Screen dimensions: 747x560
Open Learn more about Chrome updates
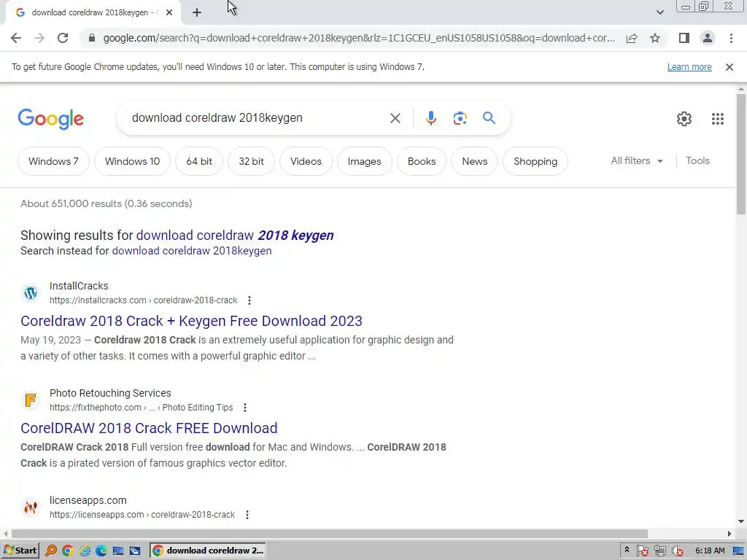pyautogui.click(x=689, y=67)
